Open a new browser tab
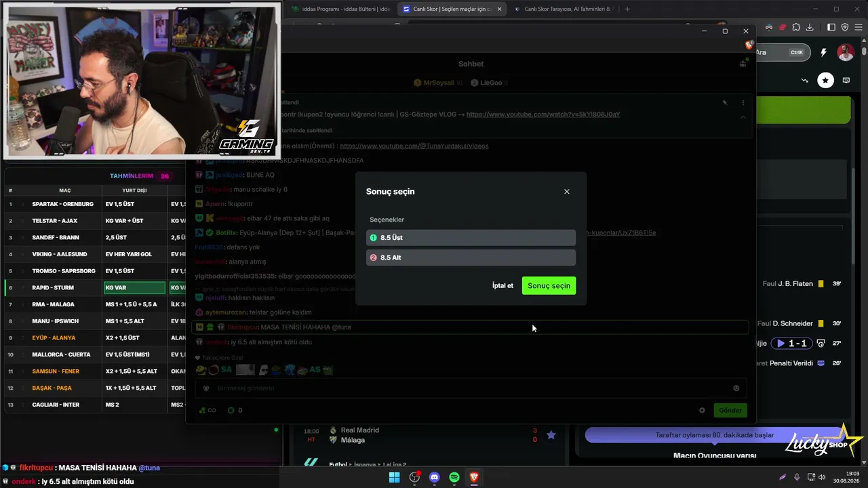Image resolution: width=868 pixels, height=488 pixels. pyautogui.click(x=627, y=9)
